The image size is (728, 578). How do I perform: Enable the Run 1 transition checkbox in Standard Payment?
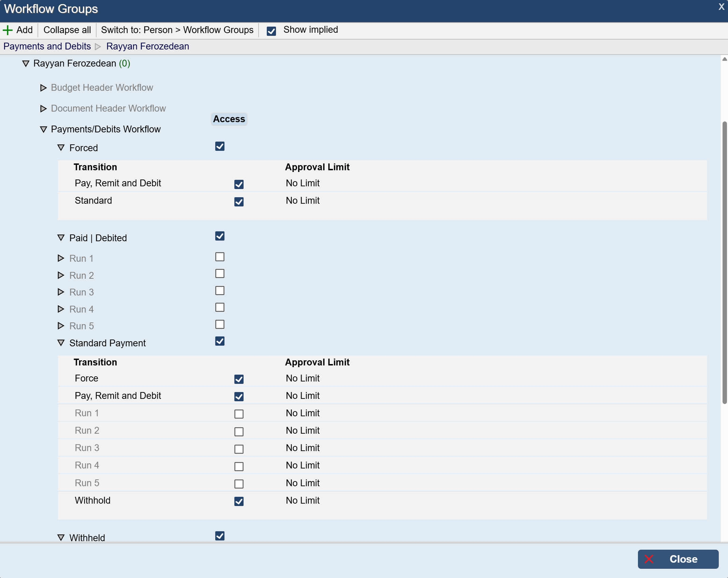(239, 414)
